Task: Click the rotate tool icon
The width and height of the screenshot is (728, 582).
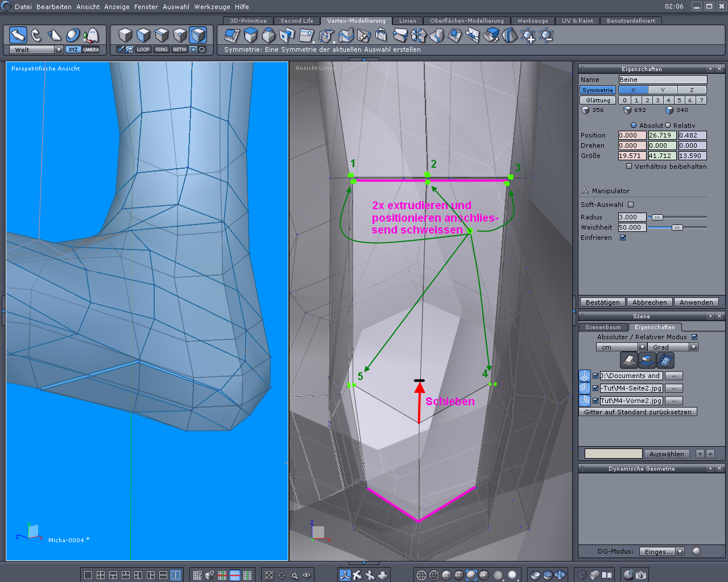Action: [x=36, y=35]
